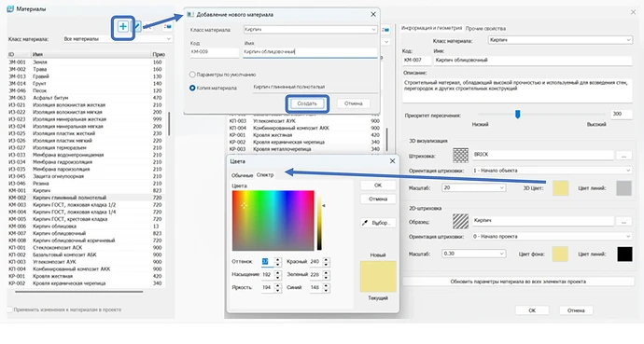The image size is (644, 344).
Task: Click the Насыщение stepper arrows
Action: coord(278,275)
